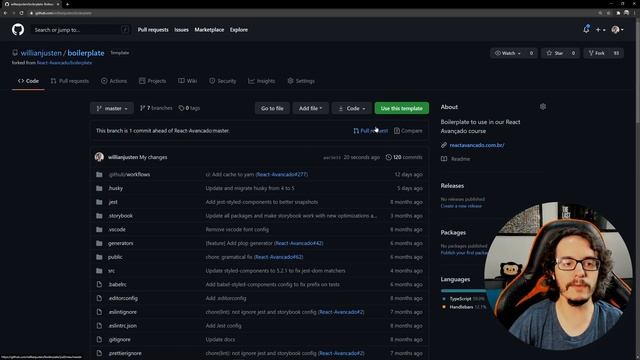Click the Use this template button
Viewport: 640px width, 360px height.
[x=402, y=108]
